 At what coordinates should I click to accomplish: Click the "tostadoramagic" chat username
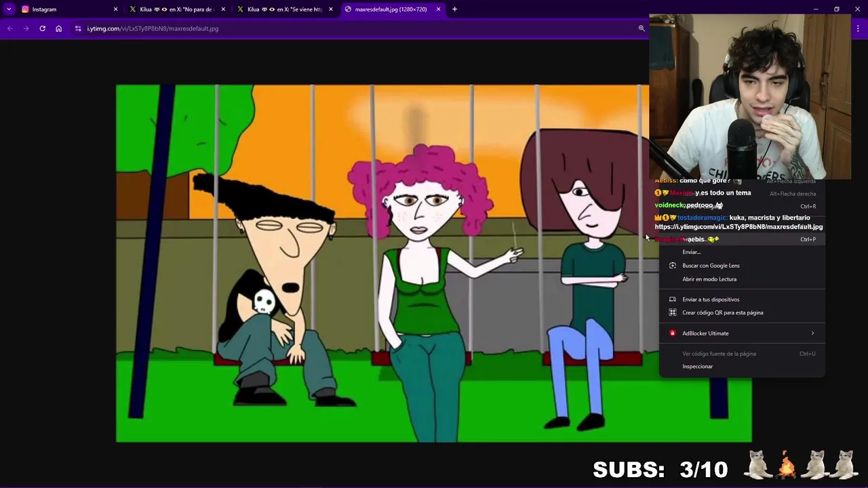(x=701, y=218)
